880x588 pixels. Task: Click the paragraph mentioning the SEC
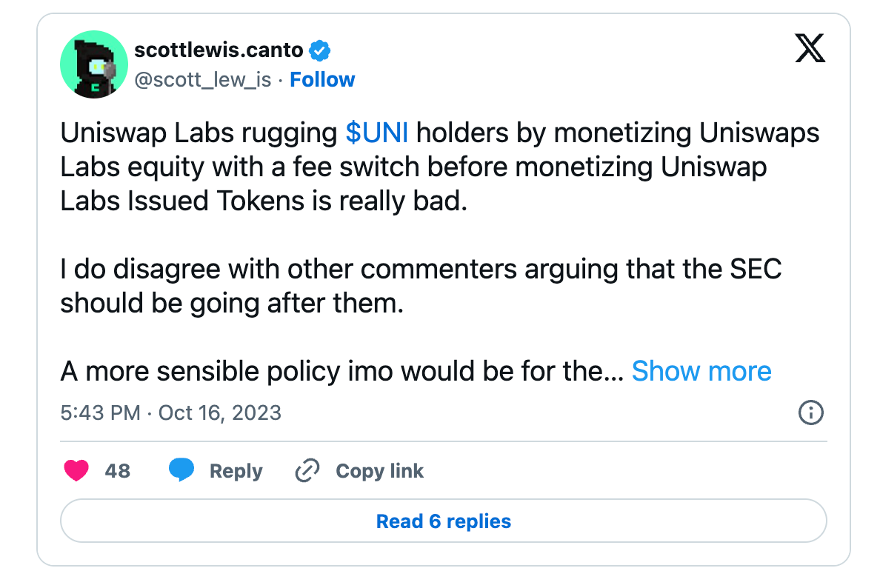click(x=421, y=286)
